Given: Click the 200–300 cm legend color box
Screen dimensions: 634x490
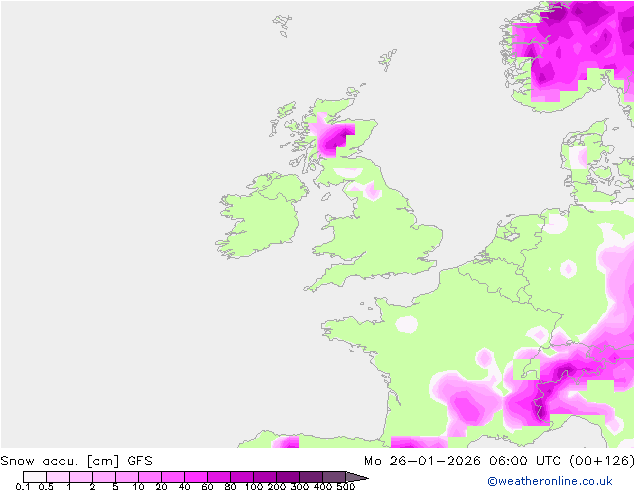Looking at the screenshot, I should [288, 477].
